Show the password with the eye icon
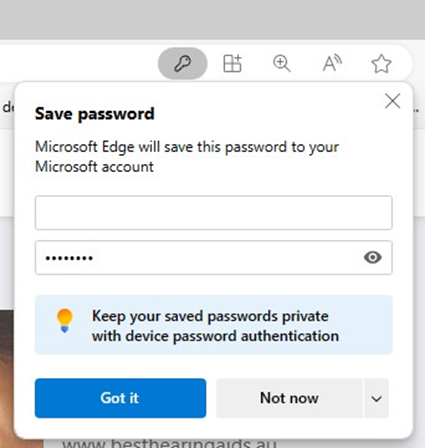Viewport: 425px width, 448px height. point(373,257)
